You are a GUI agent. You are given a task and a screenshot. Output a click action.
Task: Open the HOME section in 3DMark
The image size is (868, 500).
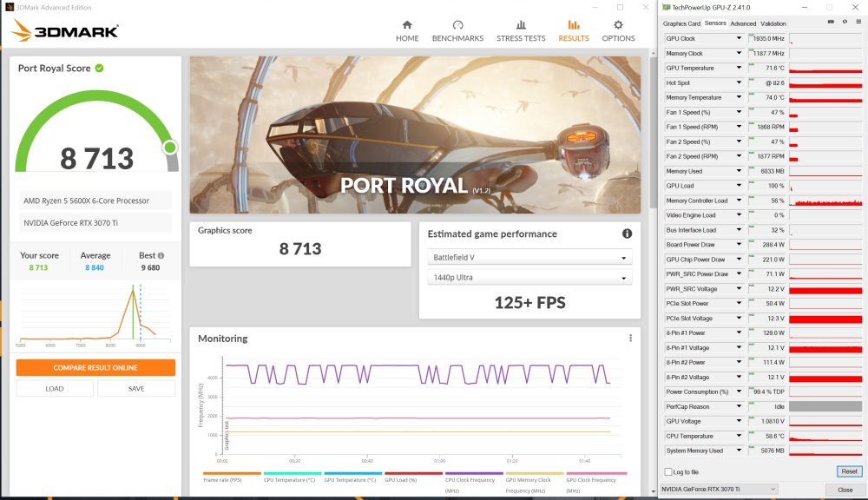(407, 30)
